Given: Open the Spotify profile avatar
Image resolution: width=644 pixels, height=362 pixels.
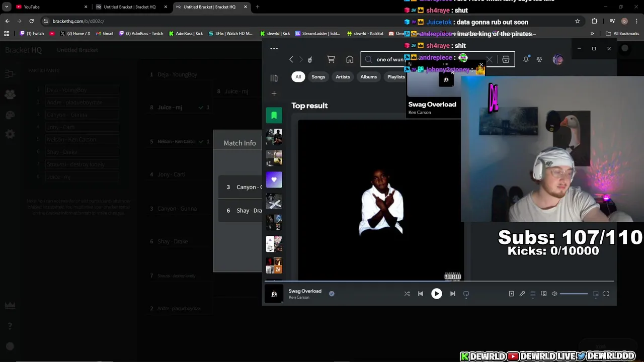Looking at the screenshot, I should (557, 59).
